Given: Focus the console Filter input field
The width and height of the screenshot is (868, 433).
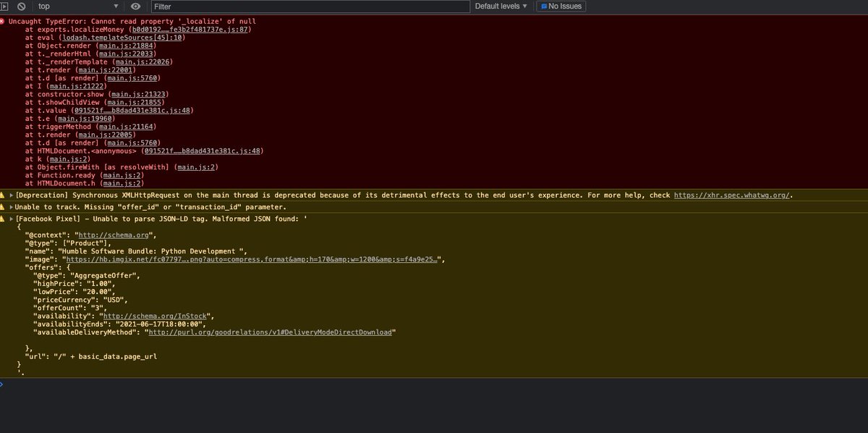Looking at the screenshot, I should tap(311, 6).
